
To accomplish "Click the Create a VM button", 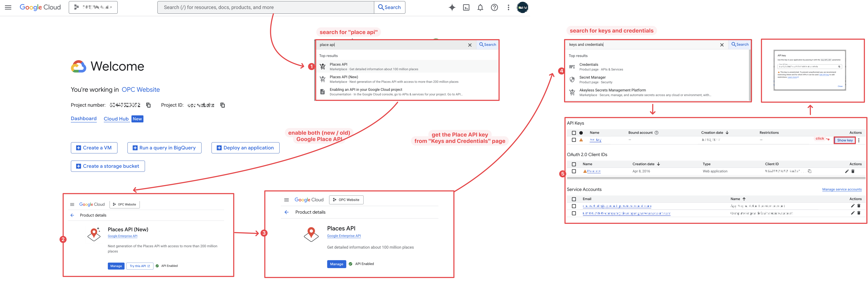I will coord(94,148).
